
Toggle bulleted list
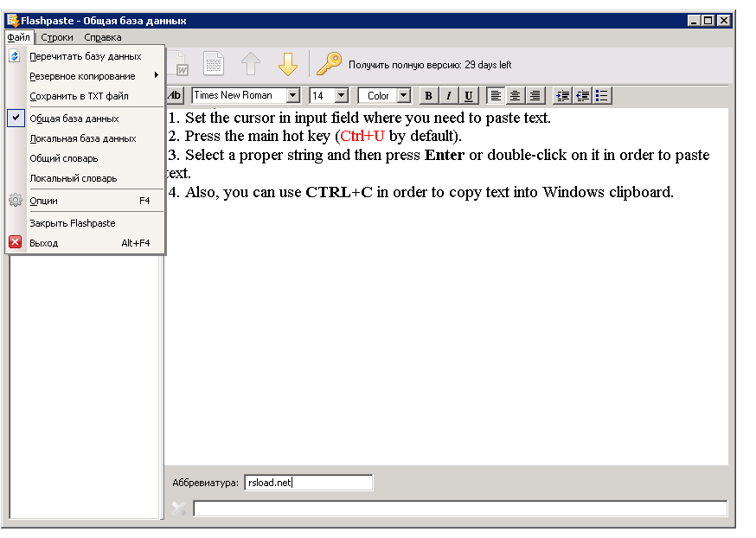tap(602, 95)
